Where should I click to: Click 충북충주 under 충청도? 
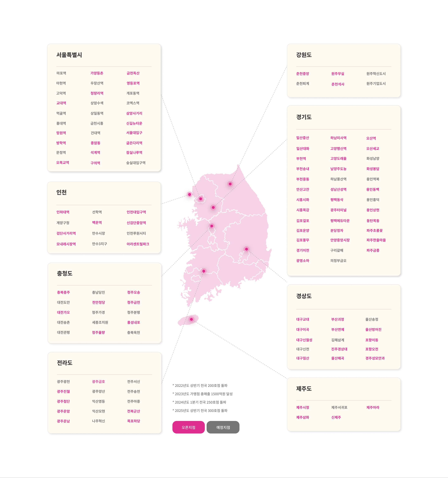pos(63,292)
